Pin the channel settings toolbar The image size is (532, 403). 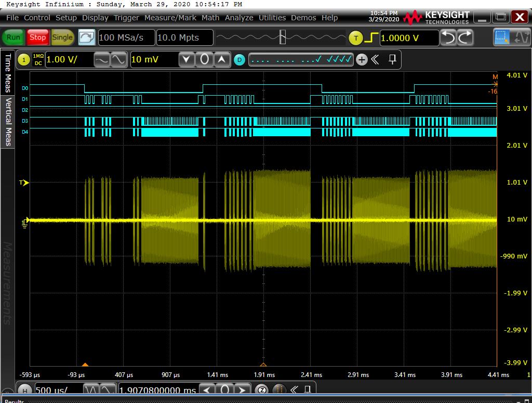point(392,59)
